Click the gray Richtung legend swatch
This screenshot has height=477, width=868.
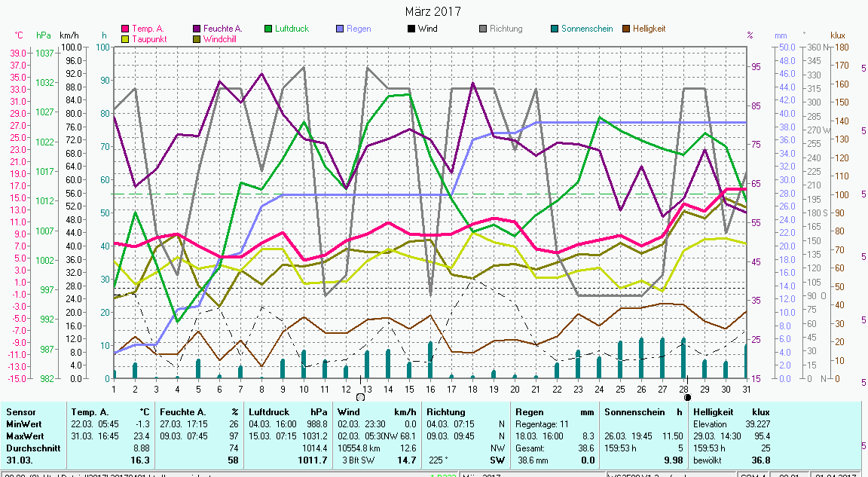tap(483, 29)
